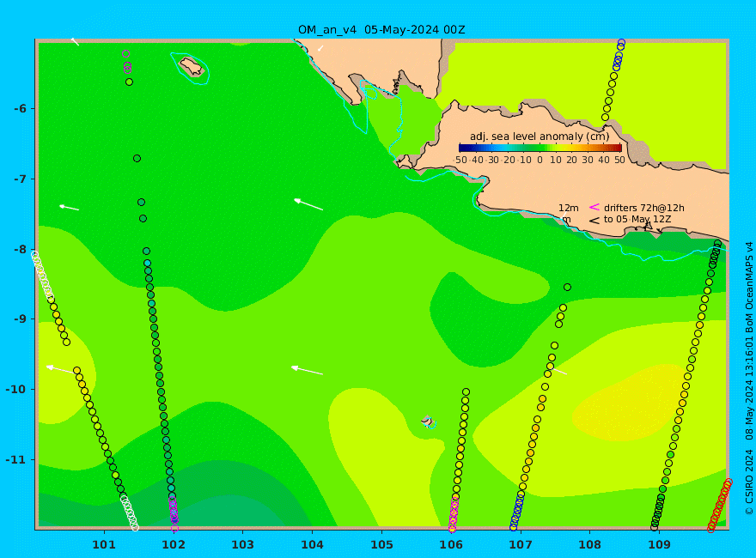This screenshot has width=756, height=558.
Task: Select the 'drifters 72h@12h' legend text
Action: 644,208
